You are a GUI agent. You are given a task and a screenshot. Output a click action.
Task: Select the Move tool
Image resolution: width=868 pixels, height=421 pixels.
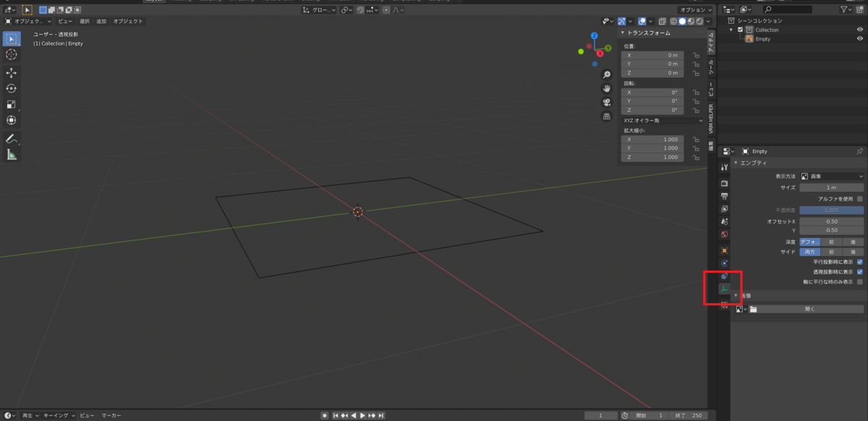tap(12, 73)
